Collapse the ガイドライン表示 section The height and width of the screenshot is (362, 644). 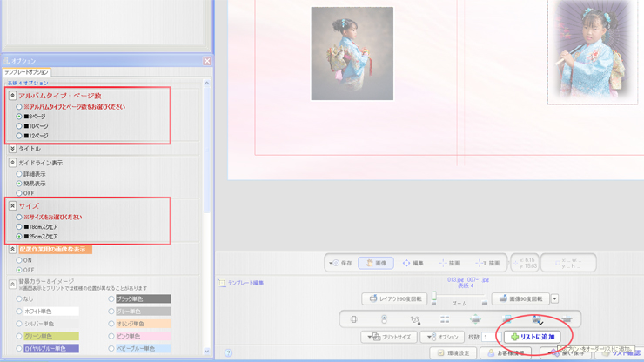coord(12,163)
